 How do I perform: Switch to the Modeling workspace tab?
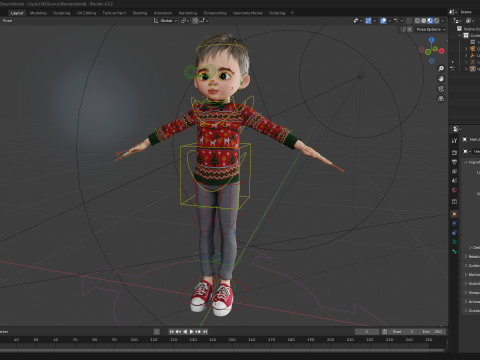point(38,13)
